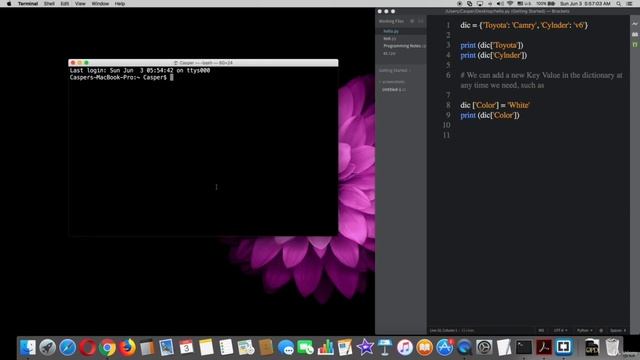Image resolution: width=640 pixels, height=360 pixels.
Task: Open iTunes music note icon
Action: [x=404, y=347]
